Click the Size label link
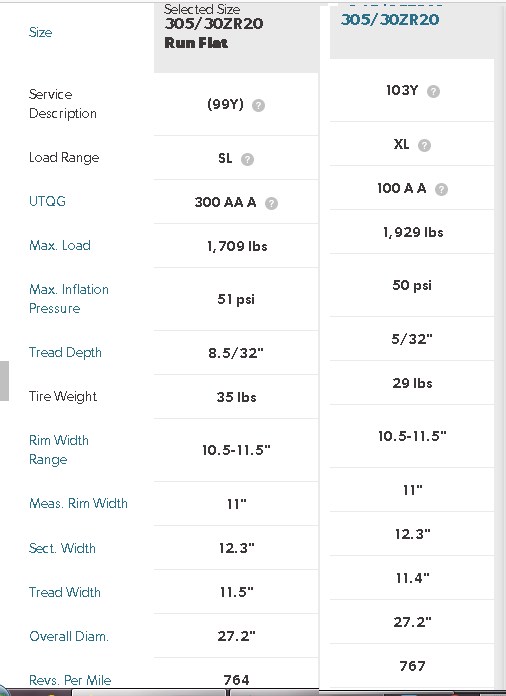The width and height of the screenshot is (506, 696). pos(40,32)
